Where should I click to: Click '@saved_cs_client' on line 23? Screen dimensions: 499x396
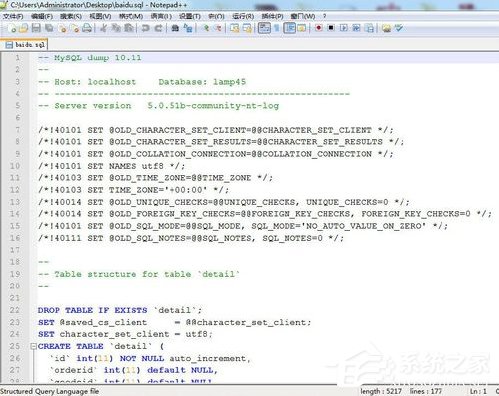103,322
